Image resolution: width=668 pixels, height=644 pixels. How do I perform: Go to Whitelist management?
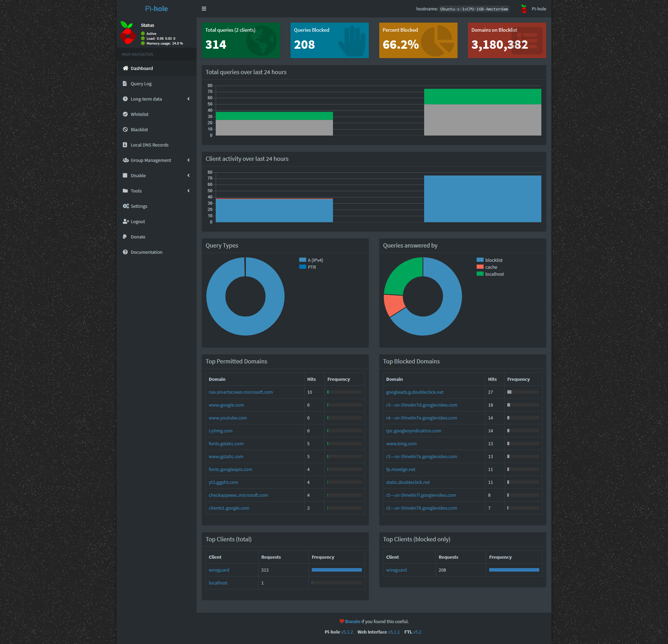pyautogui.click(x=157, y=114)
